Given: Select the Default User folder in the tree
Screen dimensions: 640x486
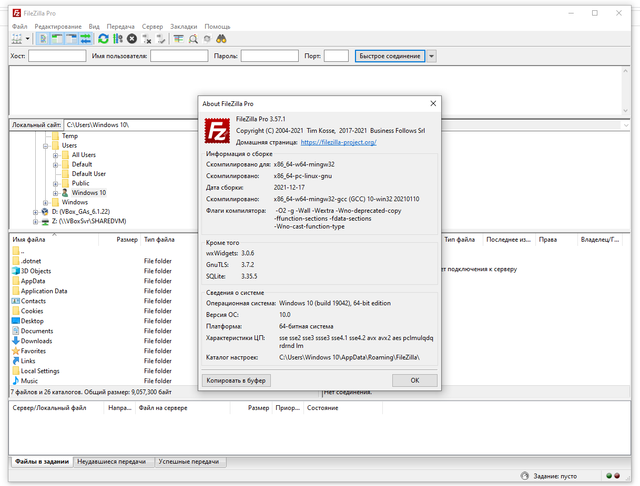Looking at the screenshot, I should click(x=89, y=174).
